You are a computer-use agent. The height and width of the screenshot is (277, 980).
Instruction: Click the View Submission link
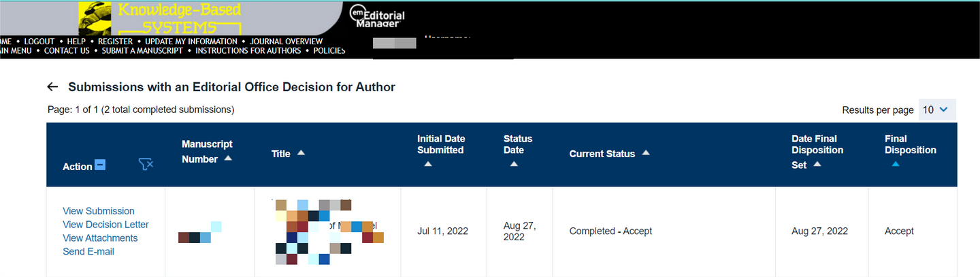coord(99,211)
